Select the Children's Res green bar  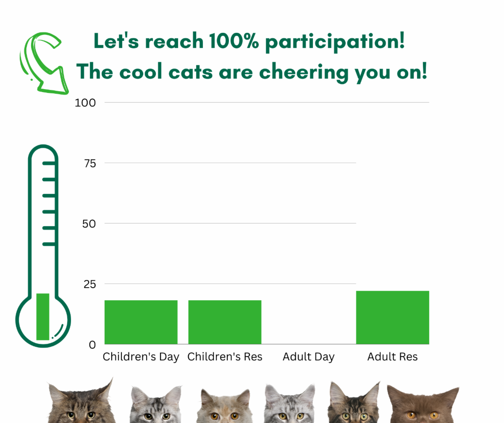point(225,322)
